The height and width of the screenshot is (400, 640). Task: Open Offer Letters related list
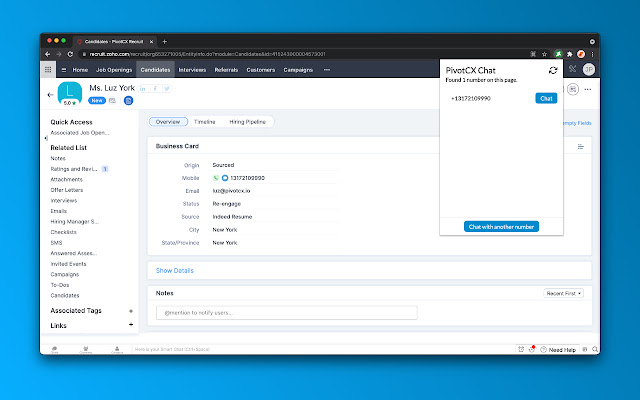[x=67, y=190]
